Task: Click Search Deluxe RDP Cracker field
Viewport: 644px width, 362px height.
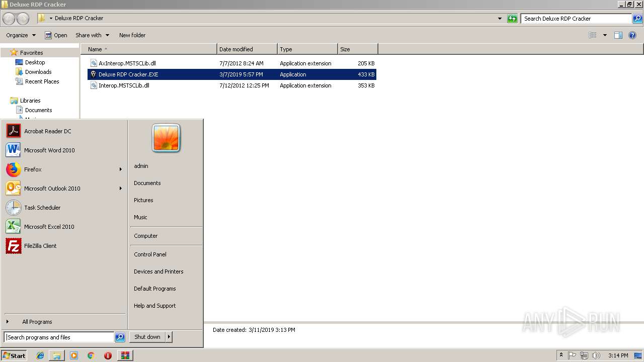Action: tap(576, 19)
